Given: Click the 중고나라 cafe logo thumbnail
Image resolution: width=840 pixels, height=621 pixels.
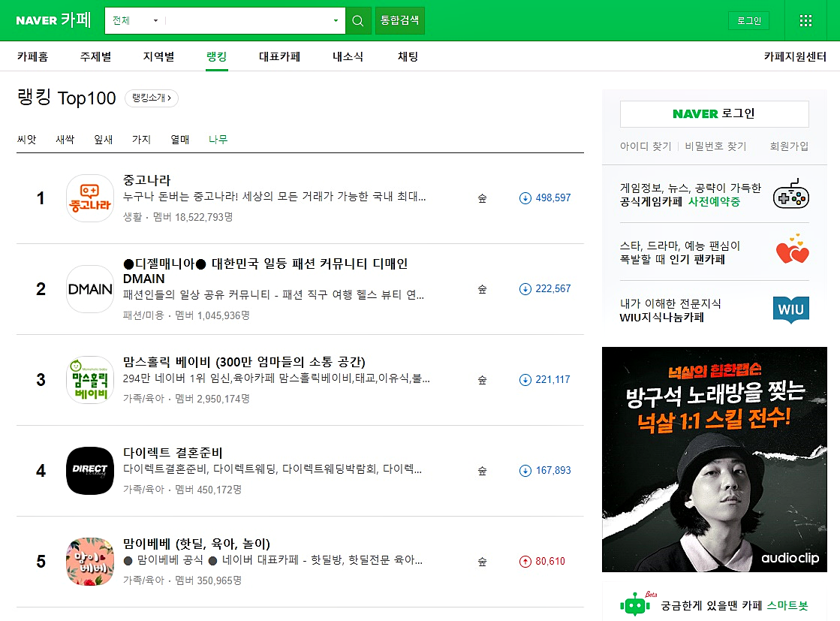Looking at the screenshot, I should (x=90, y=198).
